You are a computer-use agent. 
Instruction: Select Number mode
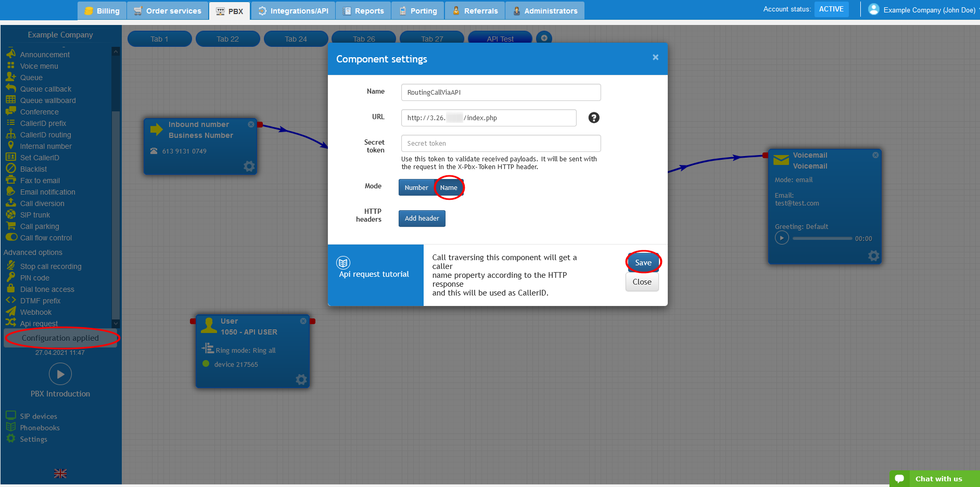[416, 188]
